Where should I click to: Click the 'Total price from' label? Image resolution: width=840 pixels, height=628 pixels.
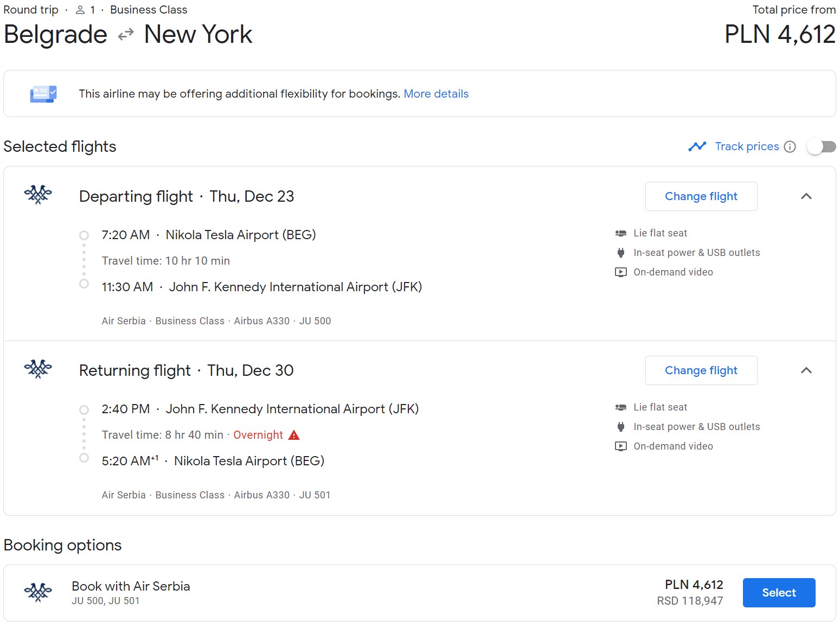pos(794,10)
